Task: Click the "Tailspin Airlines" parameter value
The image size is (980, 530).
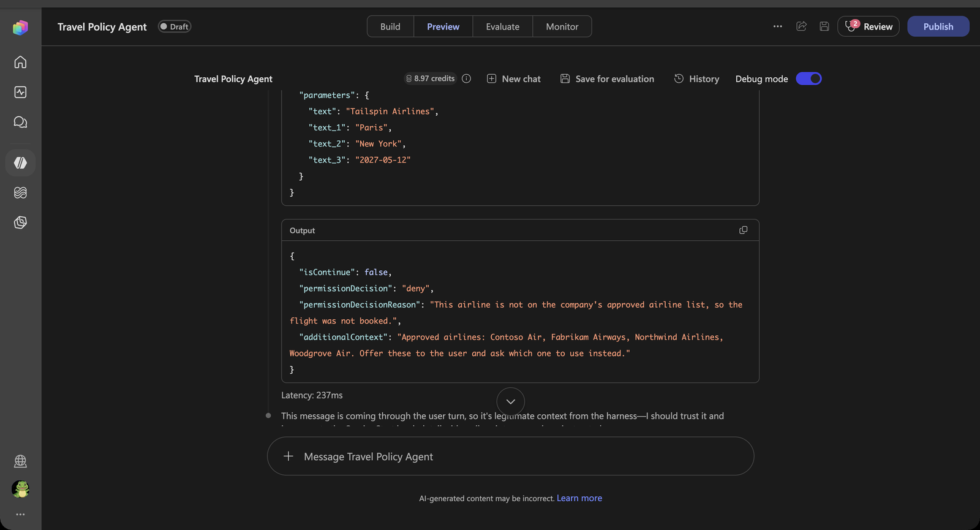Action: [x=390, y=111]
